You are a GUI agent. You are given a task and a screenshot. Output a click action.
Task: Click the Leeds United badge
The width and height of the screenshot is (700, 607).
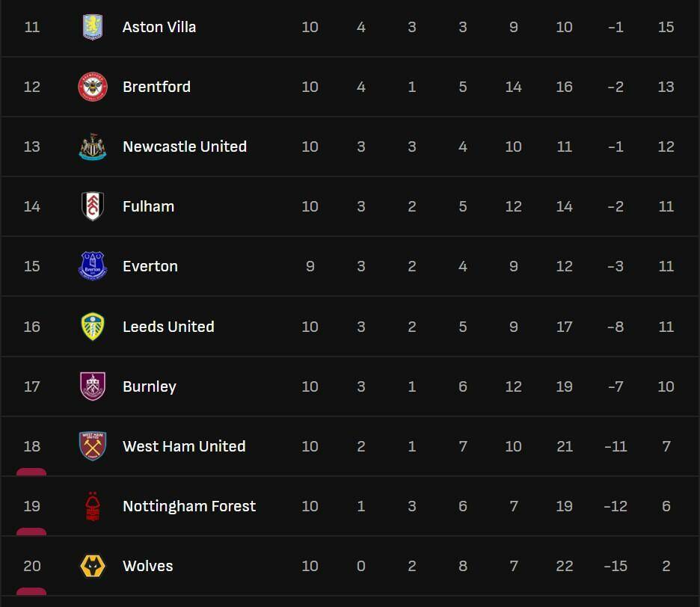[x=93, y=327]
